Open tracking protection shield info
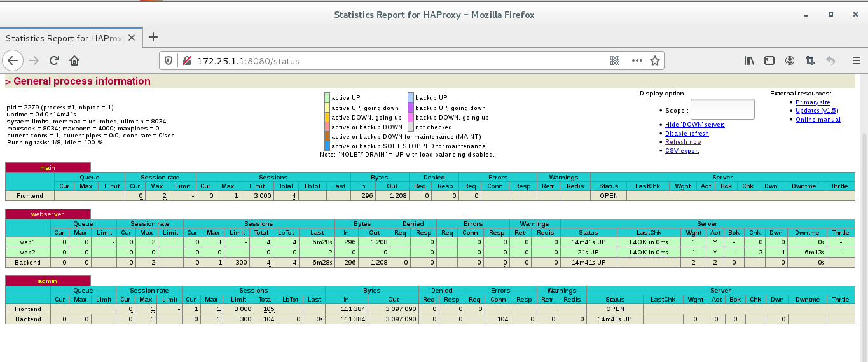 [x=169, y=61]
